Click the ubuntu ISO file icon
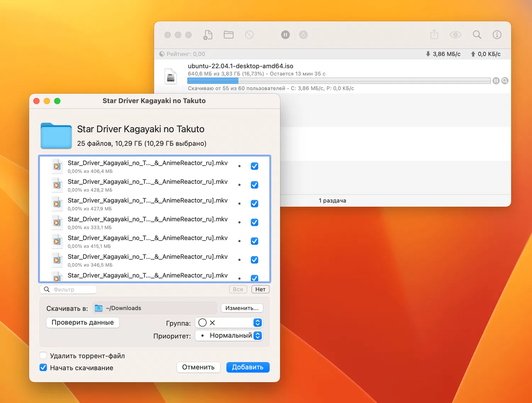The image size is (532, 403). pyautogui.click(x=171, y=76)
